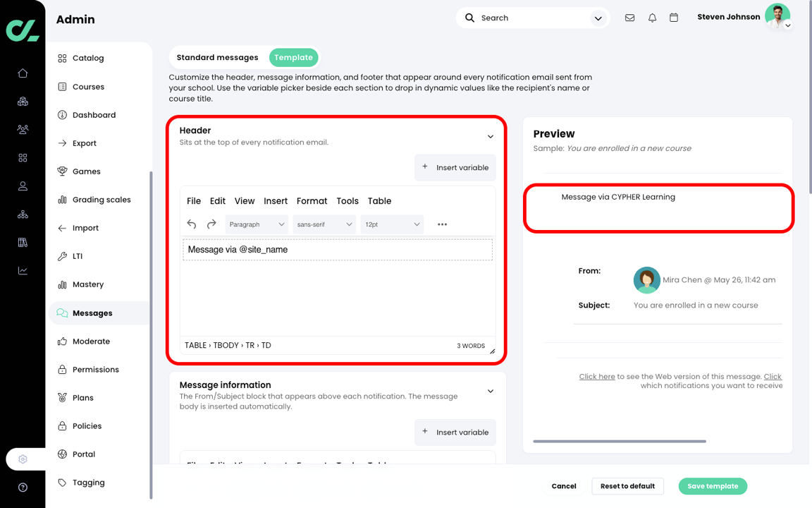The height and width of the screenshot is (508, 812).
Task: Open the notifications bell icon
Action: click(x=653, y=18)
